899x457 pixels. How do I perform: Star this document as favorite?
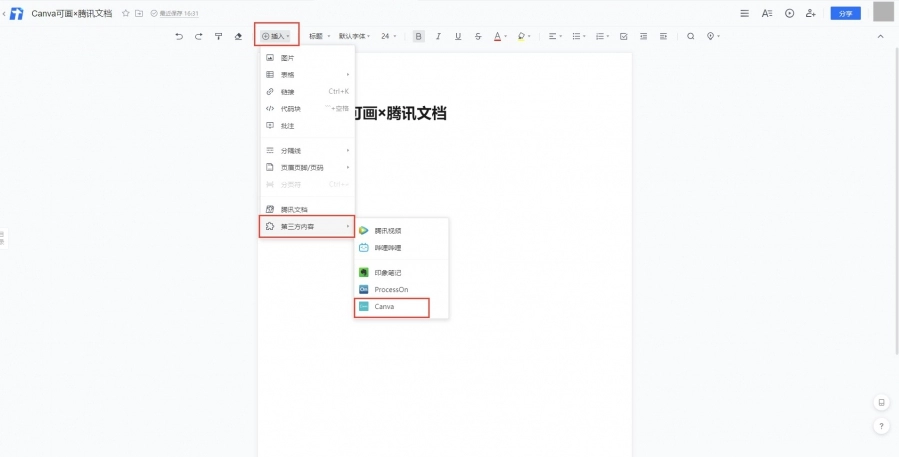coord(125,14)
